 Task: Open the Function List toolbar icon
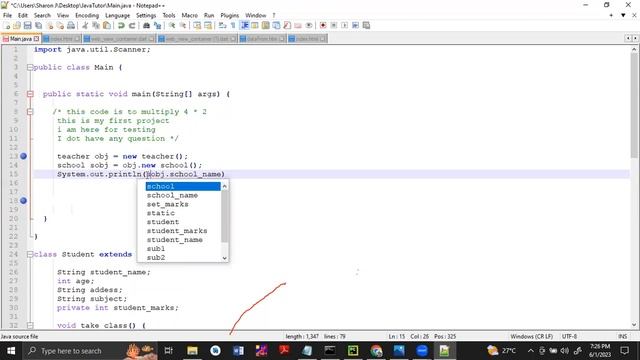(287, 25)
